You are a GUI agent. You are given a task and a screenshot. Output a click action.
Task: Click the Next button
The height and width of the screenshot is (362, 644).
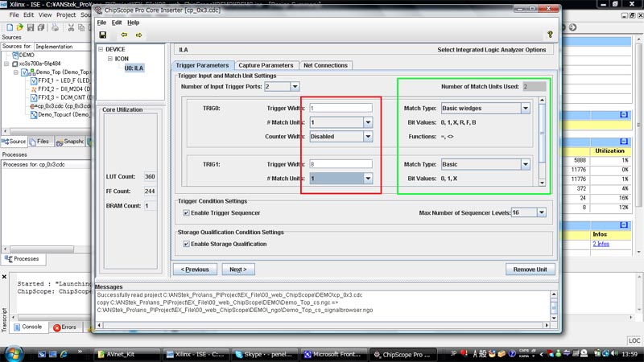pyautogui.click(x=238, y=269)
